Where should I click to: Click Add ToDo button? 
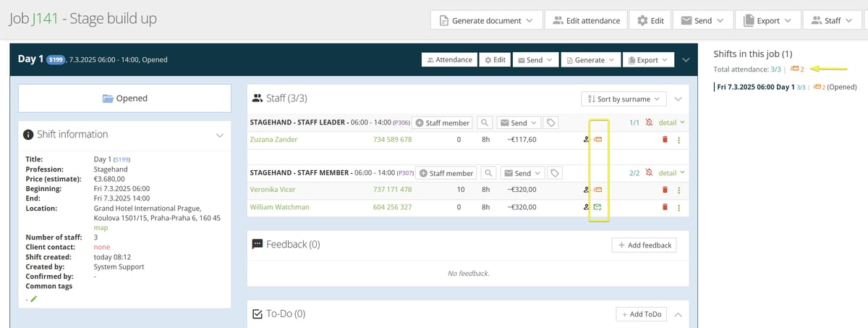click(640, 314)
